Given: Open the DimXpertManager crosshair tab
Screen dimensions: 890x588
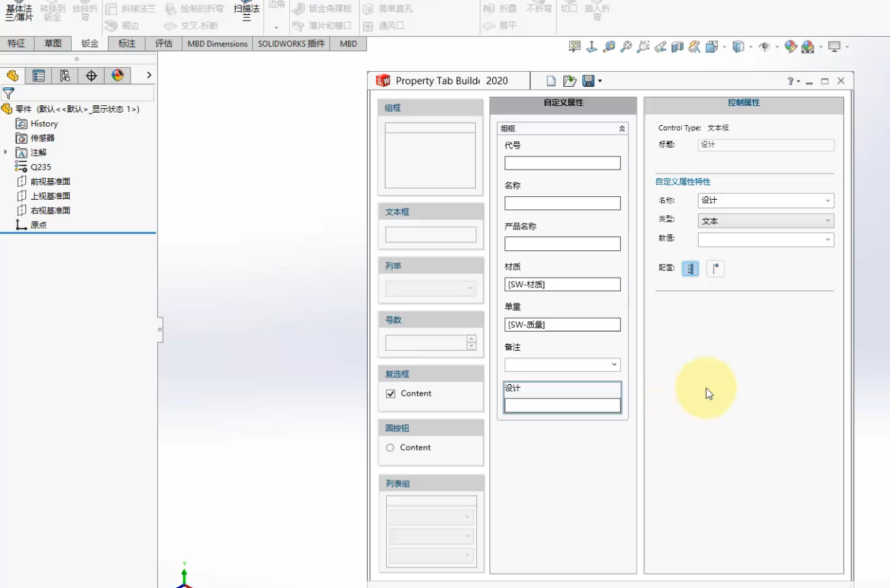Looking at the screenshot, I should click(91, 76).
